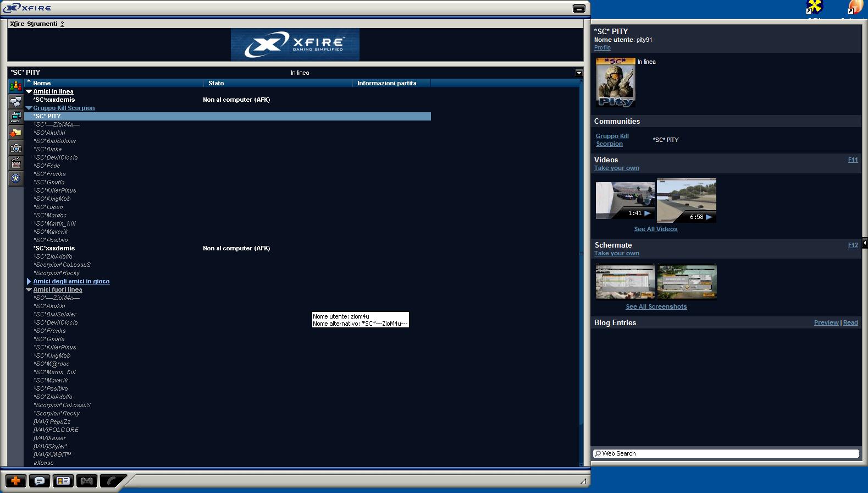
Task: Open the Strumenti menu
Action: coord(42,24)
